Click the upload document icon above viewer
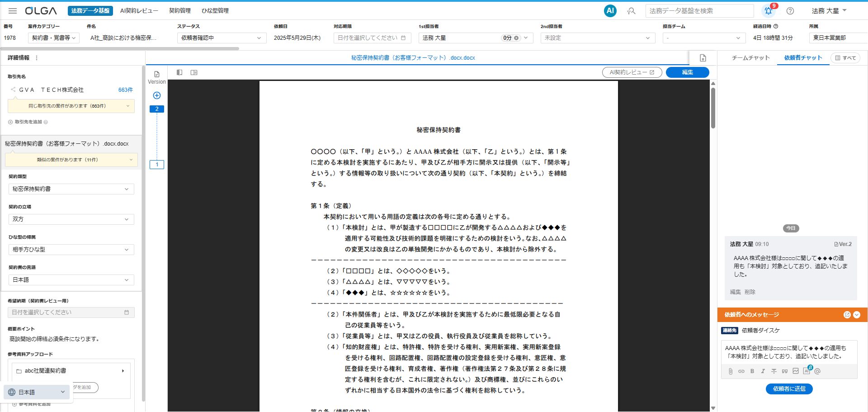 coord(703,58)
